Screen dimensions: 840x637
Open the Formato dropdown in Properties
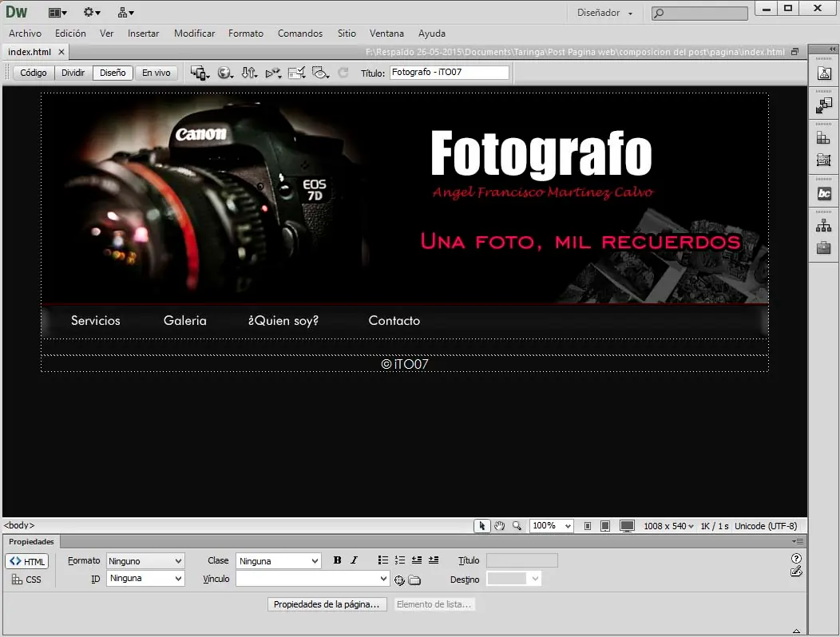(145, 561)
